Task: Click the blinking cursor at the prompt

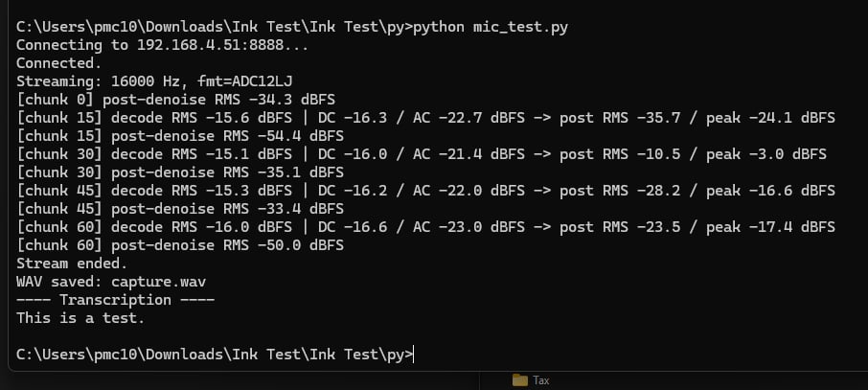Action: 416,355
